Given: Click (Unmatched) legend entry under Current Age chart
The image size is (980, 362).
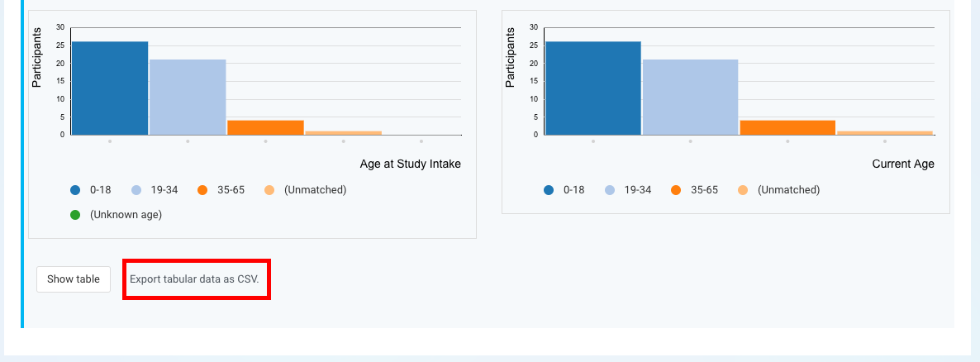Looking at the screenshot, I should pyautogui.click(x=779, y=190).
